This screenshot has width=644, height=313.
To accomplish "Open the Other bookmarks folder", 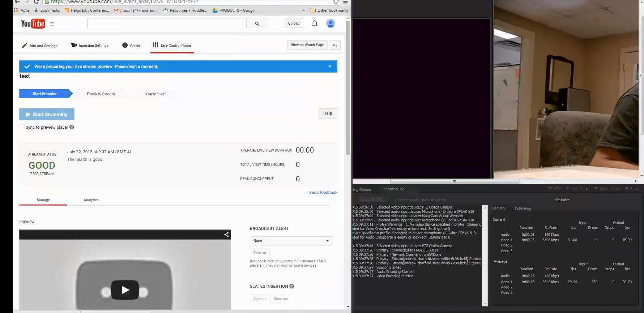I will [x=329, y=10].
